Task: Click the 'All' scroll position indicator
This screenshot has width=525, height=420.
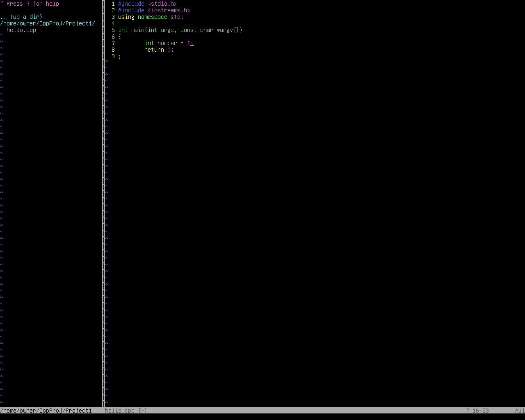Action: click(x=520, y=411)
